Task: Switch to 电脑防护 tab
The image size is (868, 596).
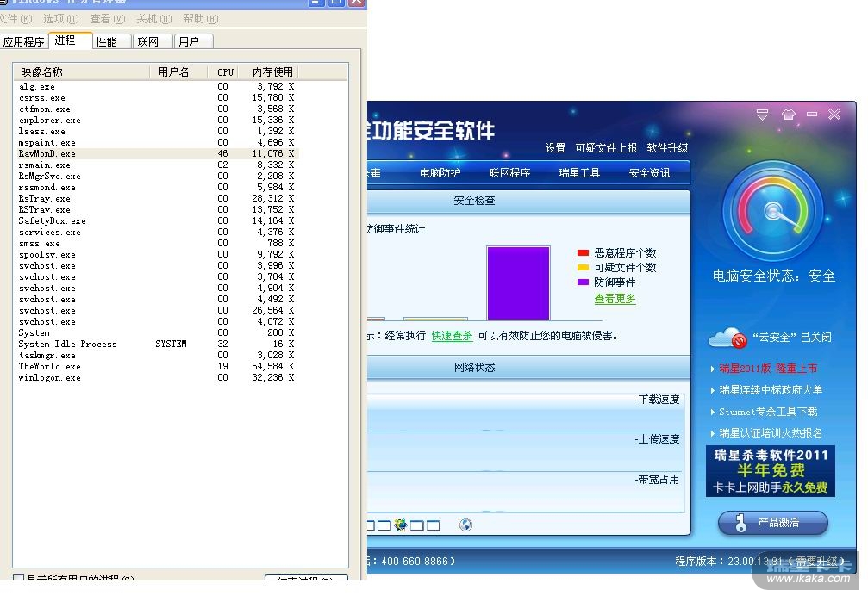Action: (x=440, y=173)
